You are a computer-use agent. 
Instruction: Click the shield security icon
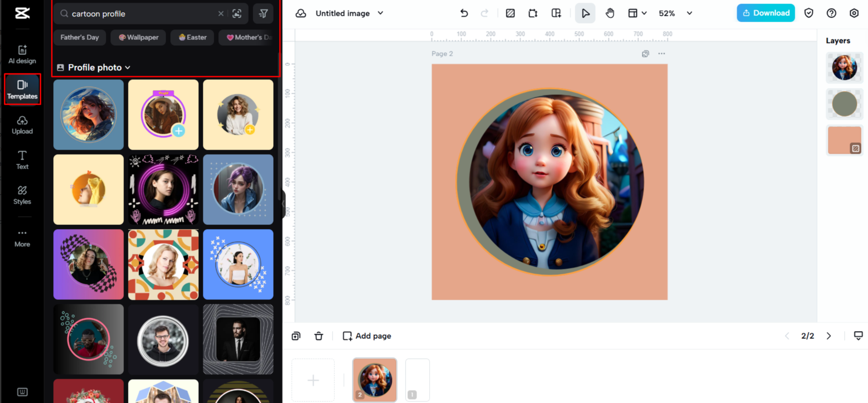(809, 13)
